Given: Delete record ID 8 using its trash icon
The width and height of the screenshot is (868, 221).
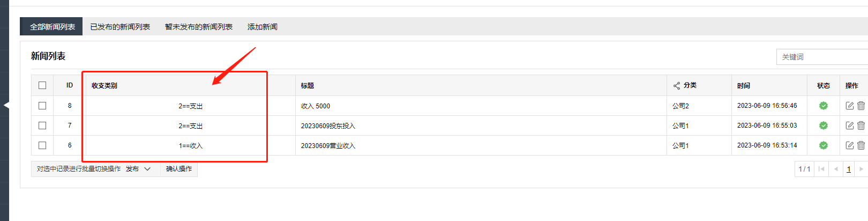Looking at the screenshot, I should point(861,106).
